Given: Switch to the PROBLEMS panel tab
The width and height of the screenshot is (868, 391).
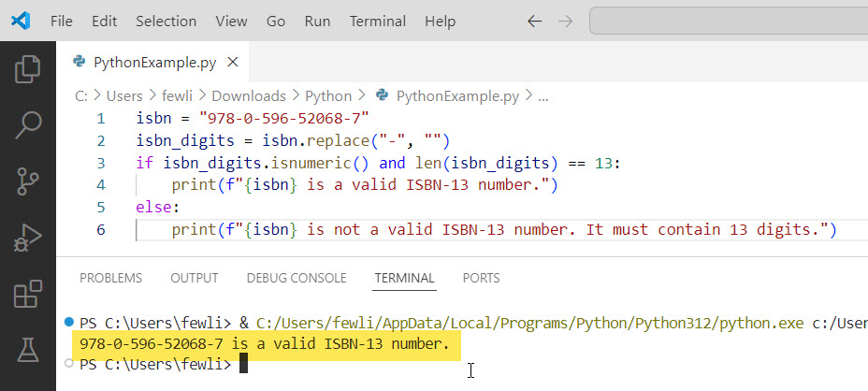Looking at the screenshot, I should pyautogui.click(x=110, y=278).
